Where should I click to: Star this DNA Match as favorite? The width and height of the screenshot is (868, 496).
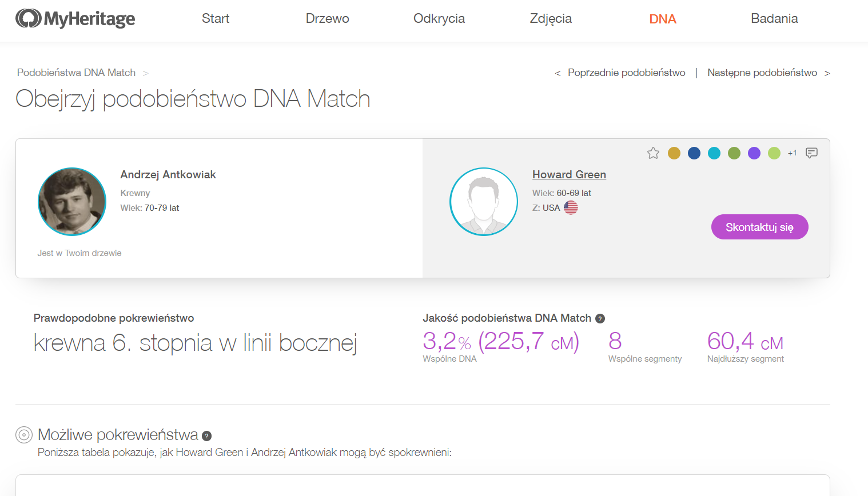653,153
